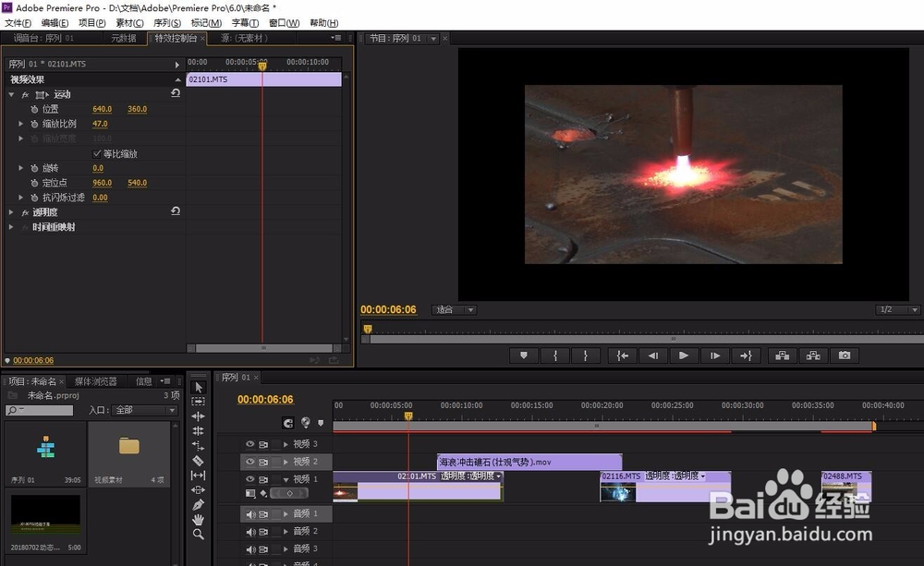Open the 文件(F) menu
The height and width of the screenshot is (566, 924).
[18, 23]
